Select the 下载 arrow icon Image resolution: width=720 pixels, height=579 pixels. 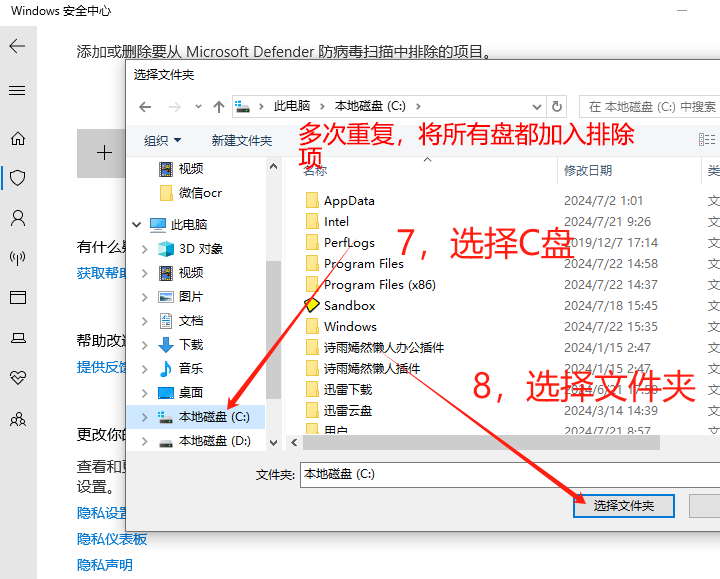[x=165, y=345]
